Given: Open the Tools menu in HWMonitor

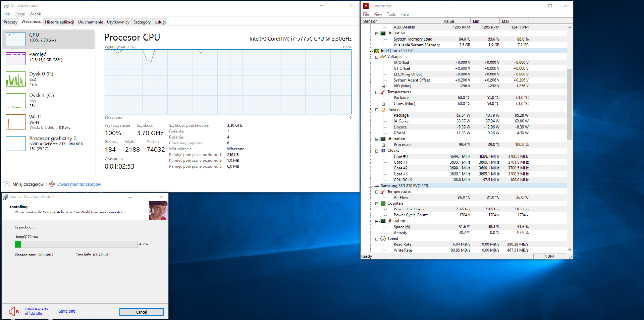Looking at the screenshot, I should (391, 14).
